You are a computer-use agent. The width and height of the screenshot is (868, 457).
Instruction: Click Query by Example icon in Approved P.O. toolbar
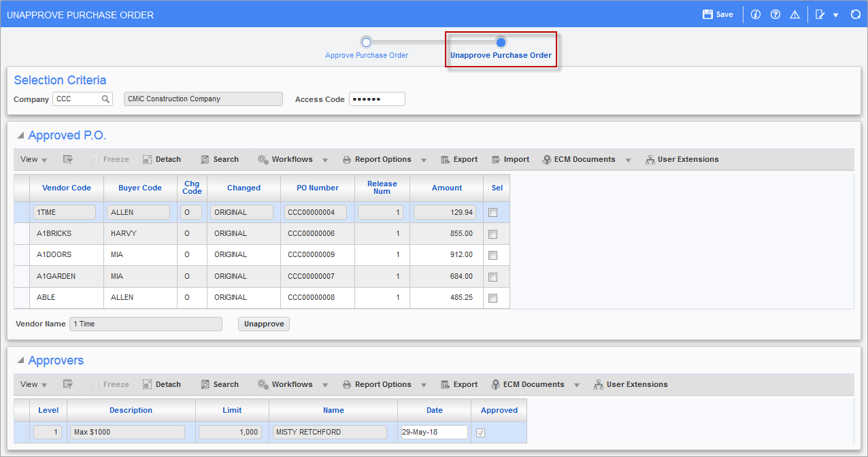pyautogui.click(x=68, y=159)
